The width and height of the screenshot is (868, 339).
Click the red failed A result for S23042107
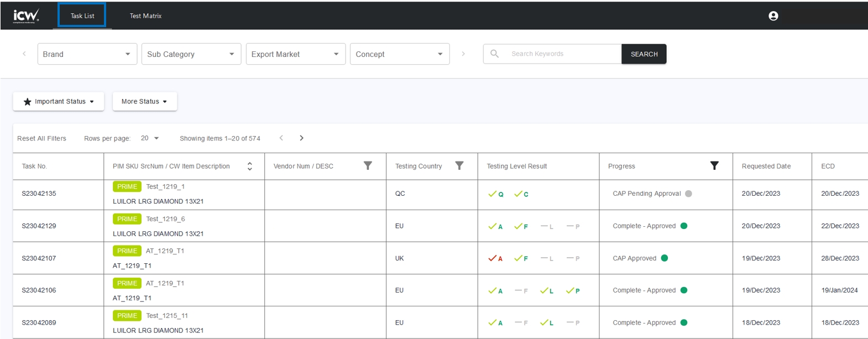point(495,258)
